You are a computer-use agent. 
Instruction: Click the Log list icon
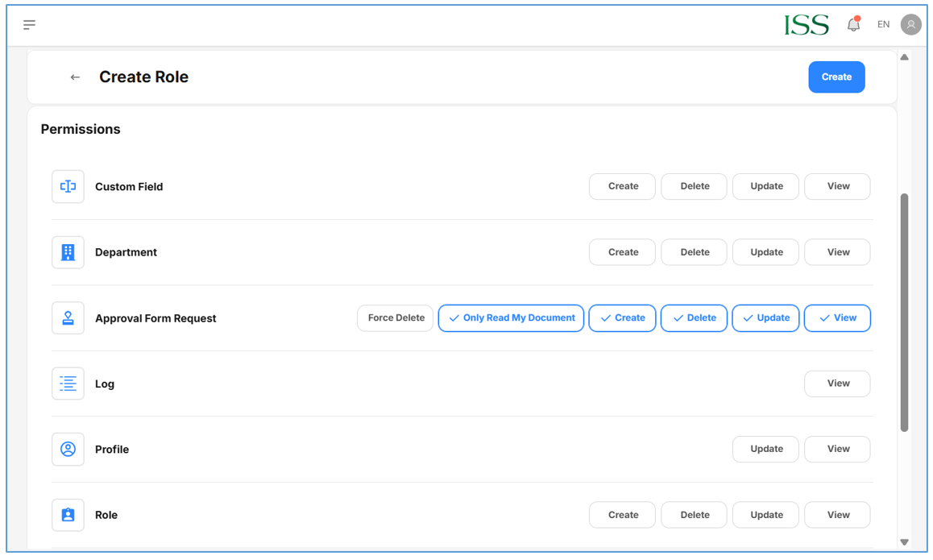pyautogui.click(x=68, y=384)
